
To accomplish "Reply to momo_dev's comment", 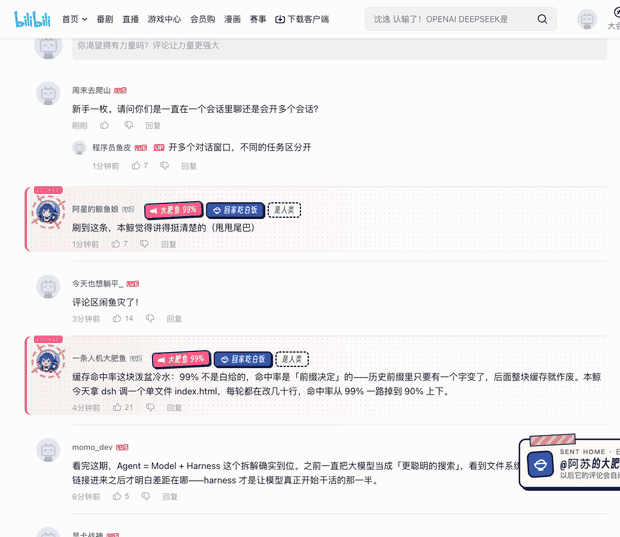I will pos(170,496).
